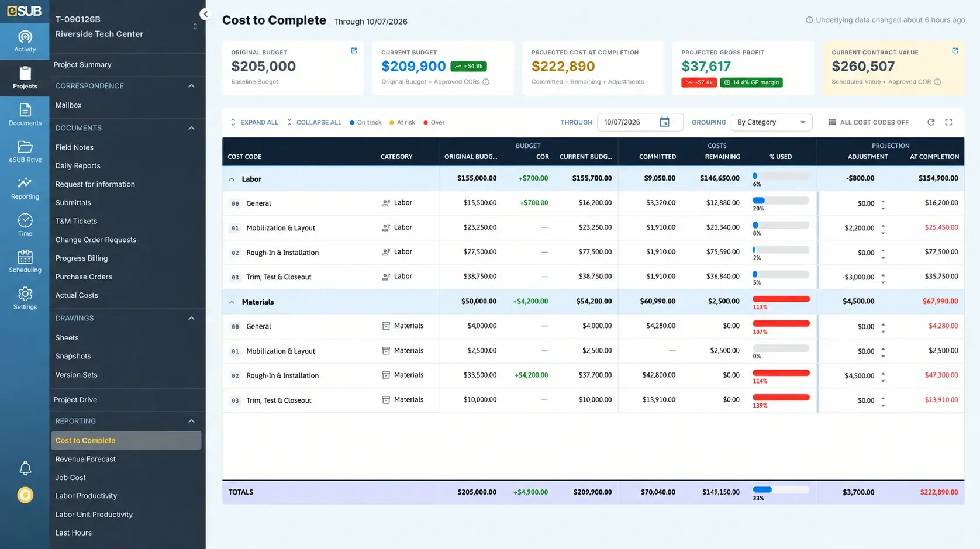Open the Time clock icon
This screenshot has height=549, width=980.
tap(25, 225)
